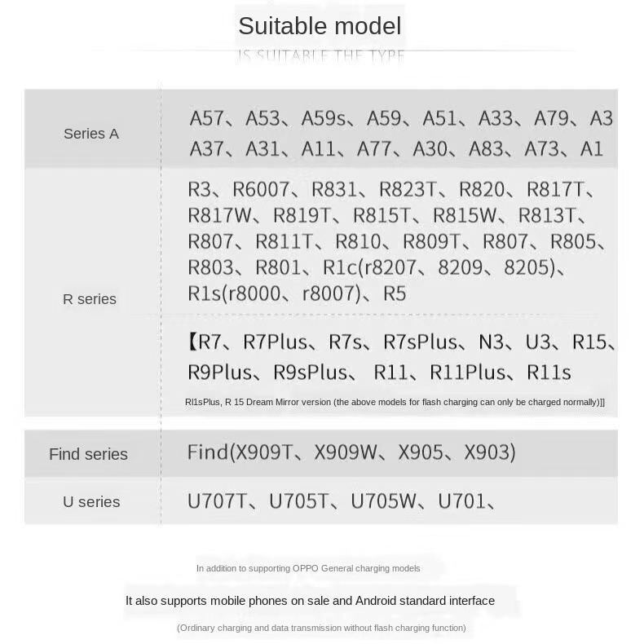Click the "Suitable model" heading

pyautogui.click(x=320, y=26)
